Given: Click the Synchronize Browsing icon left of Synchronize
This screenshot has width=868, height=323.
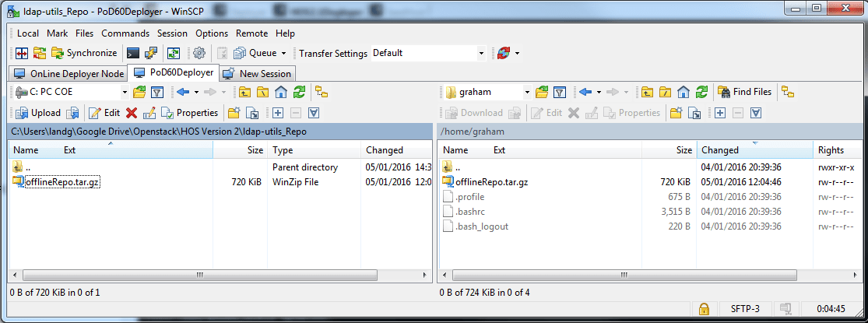Looking at the screenshot, I should click(x=39, y=53).
